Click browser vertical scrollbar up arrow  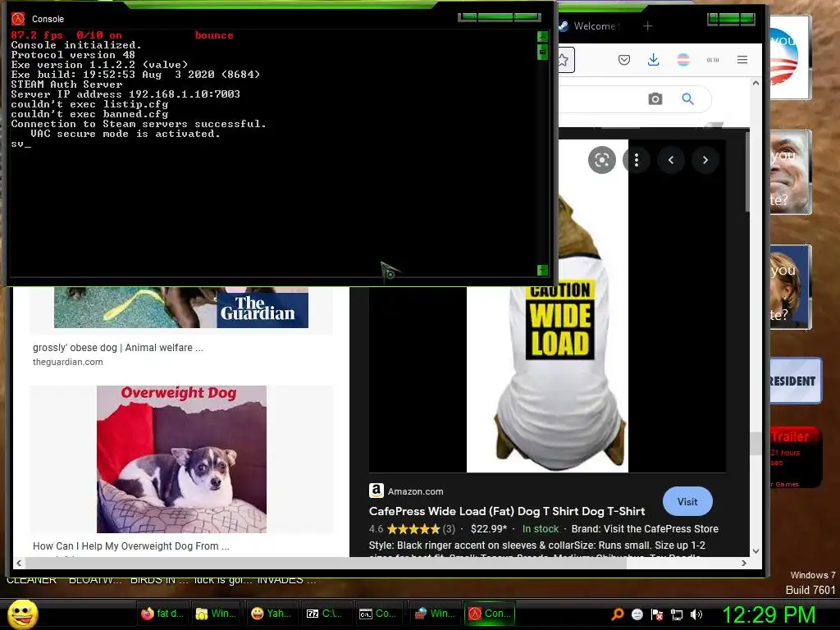pyautogui.click(x=756, y=83)
